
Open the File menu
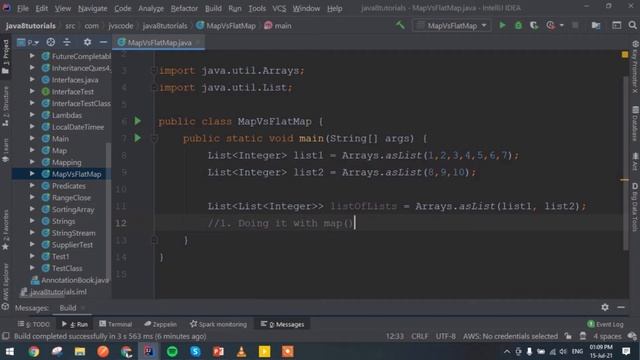pyautogui.click(x=22, y=8)
